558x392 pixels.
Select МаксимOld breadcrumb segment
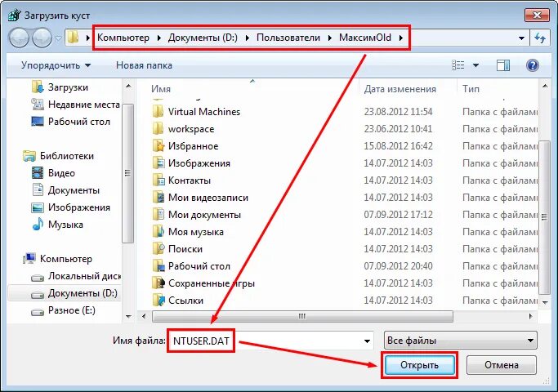tap(364, 38)
